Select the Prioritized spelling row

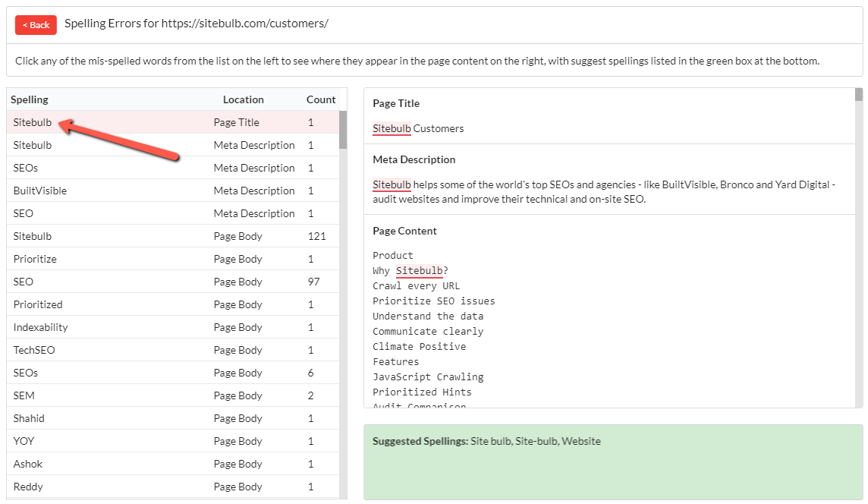tap(173, 304)
